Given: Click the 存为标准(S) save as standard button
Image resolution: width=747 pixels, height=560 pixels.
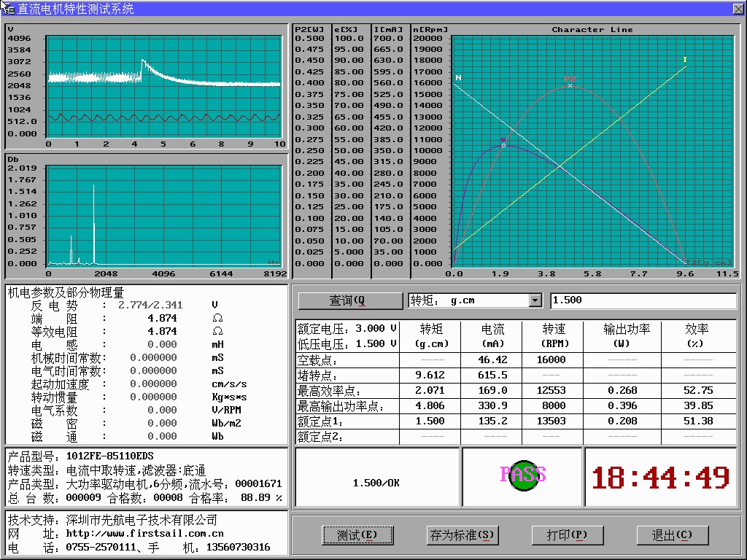Looking at the screenshot, I should pos(462,535).
